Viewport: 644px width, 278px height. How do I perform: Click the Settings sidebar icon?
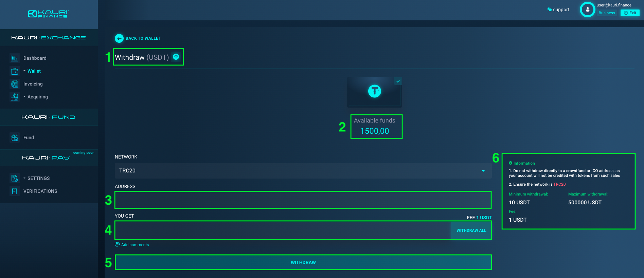click(15, 178)
